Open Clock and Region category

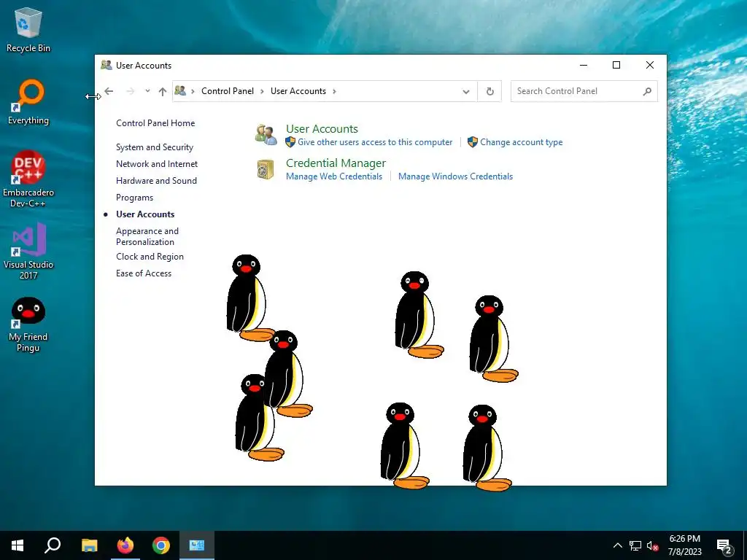click(150, 257)
